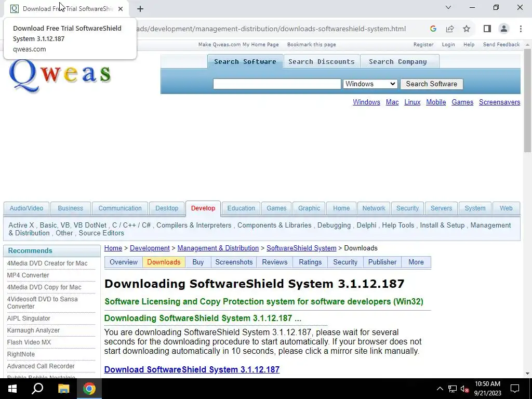Click Management & Distribution breadcrumb link
Image resolution: width=532 pixels, height=399 pixels.
pos(218,248)
